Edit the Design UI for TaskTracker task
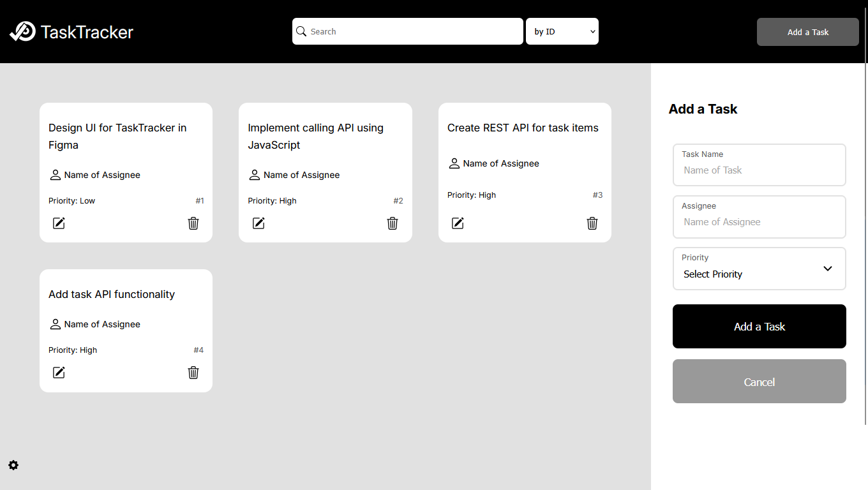The width and height of the screenshot is (868, 490). [x=59, y=223]
